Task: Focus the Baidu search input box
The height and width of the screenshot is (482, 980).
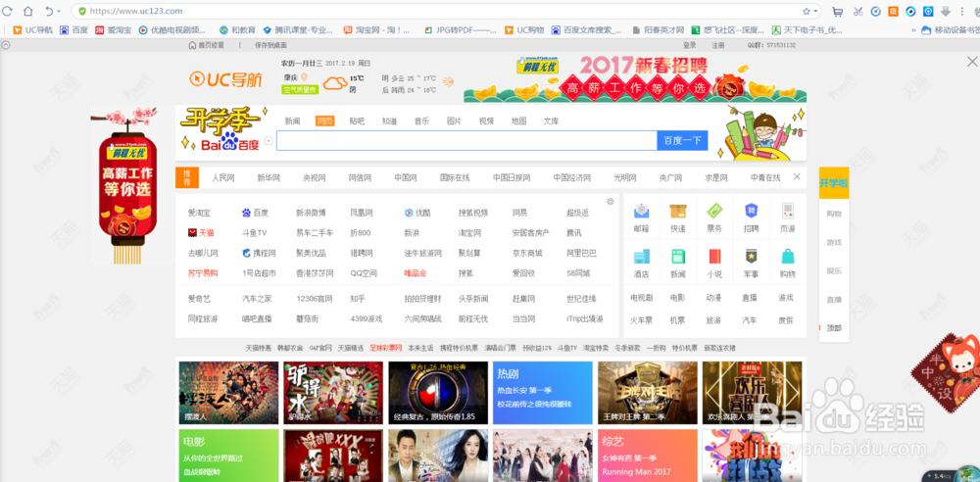Action: 466,141
